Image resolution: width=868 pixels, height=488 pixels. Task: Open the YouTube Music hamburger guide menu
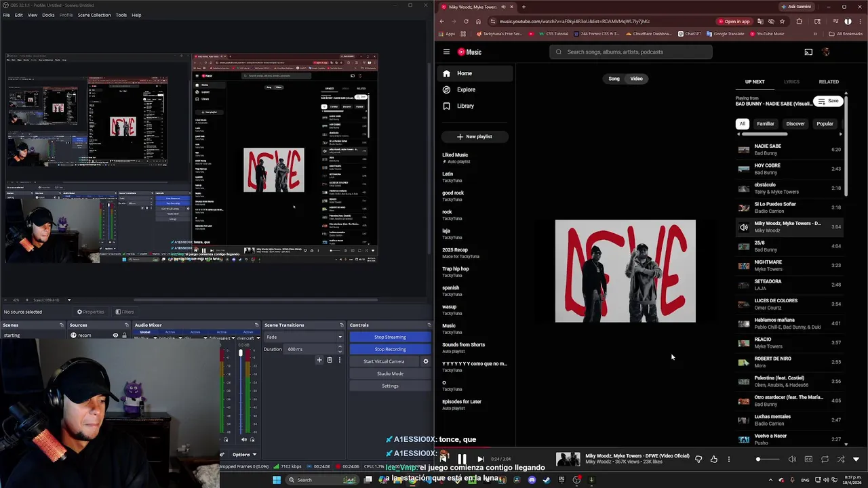(446, 52)
